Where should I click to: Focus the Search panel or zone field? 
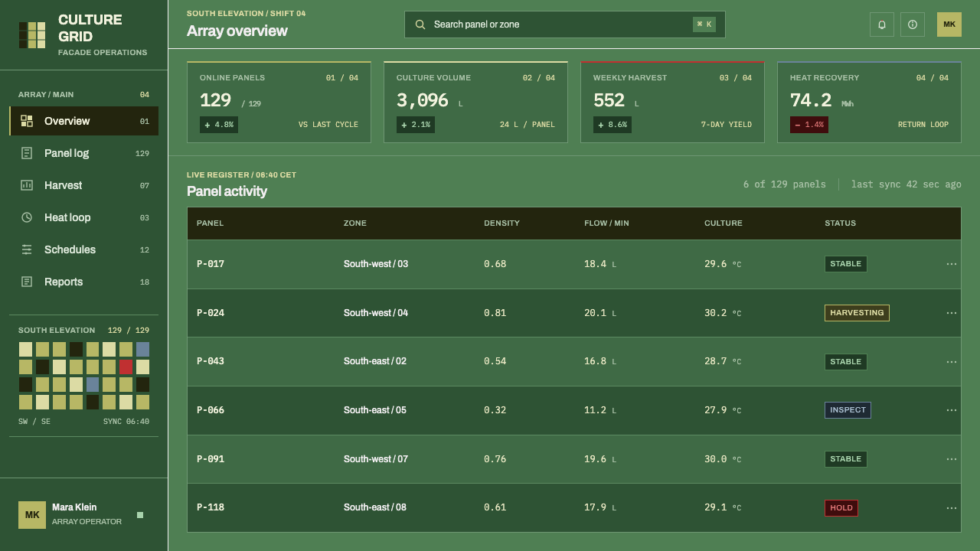coord(565,24)
